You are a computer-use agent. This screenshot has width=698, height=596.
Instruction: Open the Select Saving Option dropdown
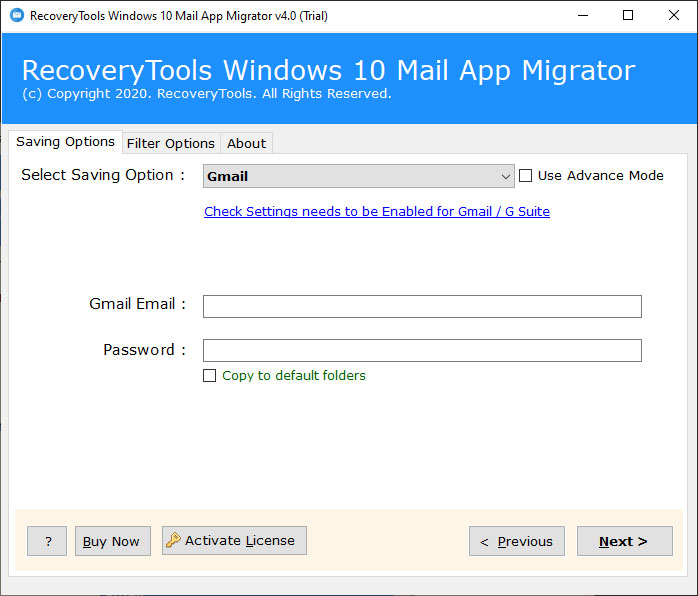click(359, 176)
